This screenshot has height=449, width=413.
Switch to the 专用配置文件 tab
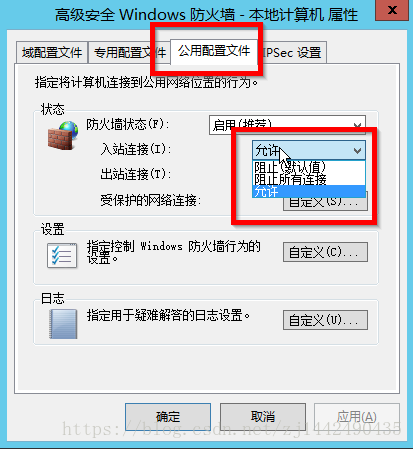pyautogui.click(x=130, y=53)
